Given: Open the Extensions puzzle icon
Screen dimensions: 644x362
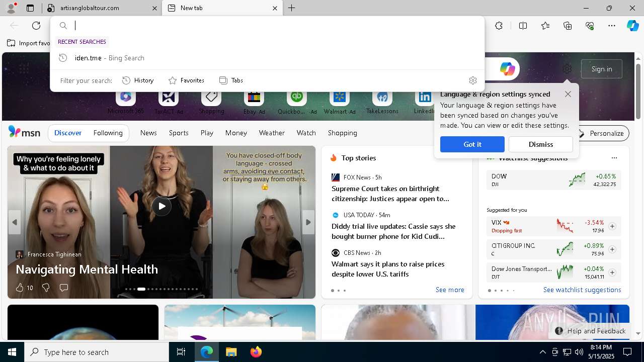Looking at the screenshot, I should coord(499,26).
